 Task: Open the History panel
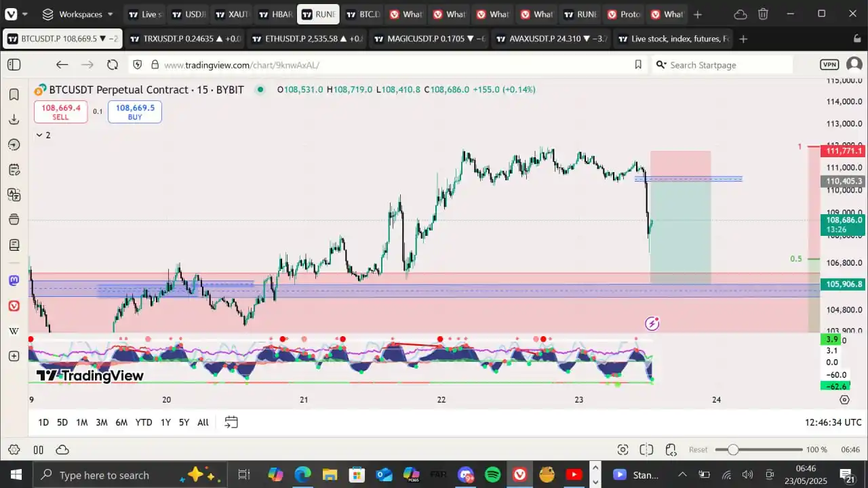[14, 144]
